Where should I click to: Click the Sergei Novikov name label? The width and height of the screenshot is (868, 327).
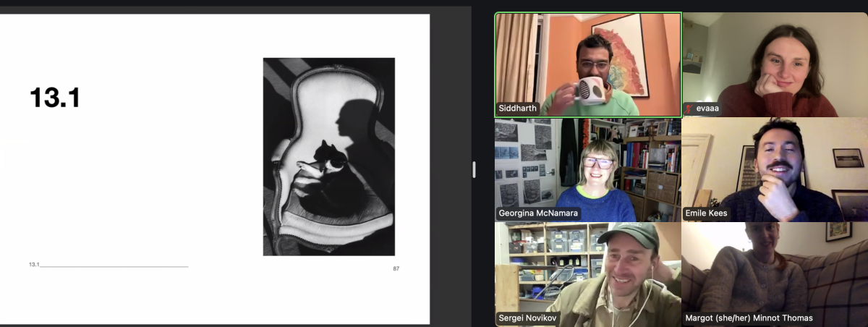click(x=529, y=318)
